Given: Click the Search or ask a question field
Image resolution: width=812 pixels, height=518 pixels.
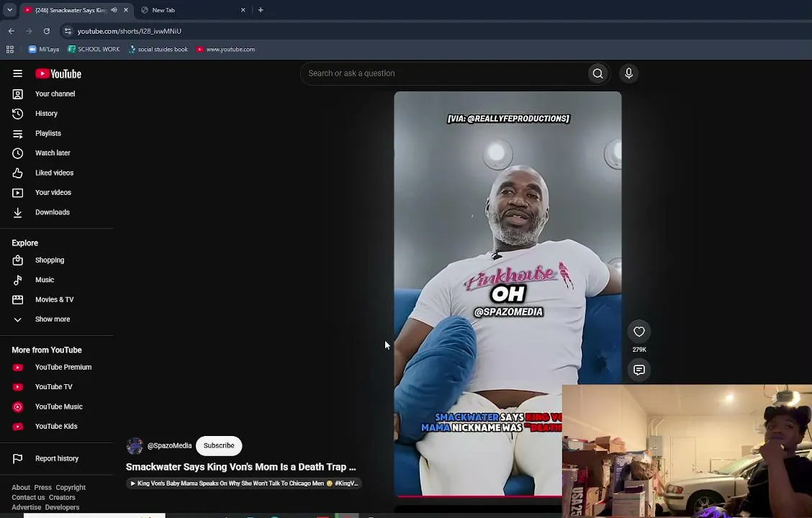Looking at the screenshot, I should 444,73.
